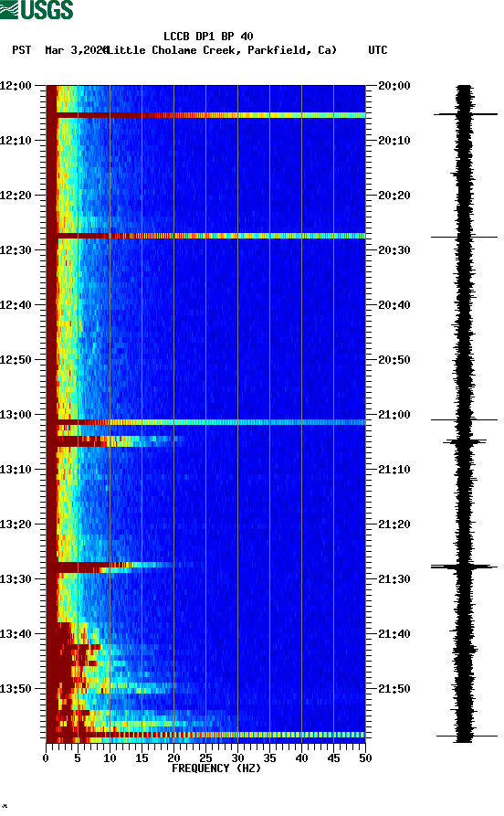Click the 21:40 UTC time label
Image resolution: width=504 pixels, height=816 pixels.
[394, 634]
